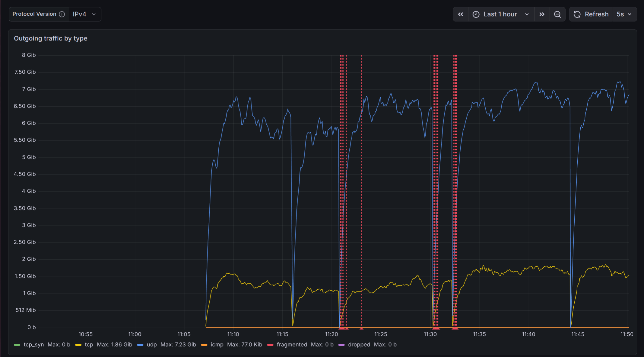Click the clock icon in time picker

tap(476, 14)
